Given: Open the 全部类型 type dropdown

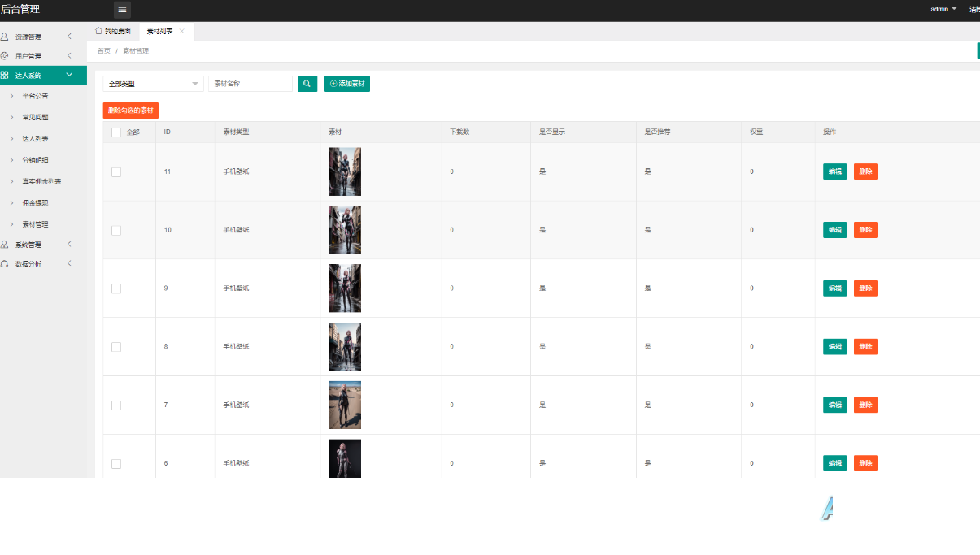Looking at the screenshot, I should pyautogui.click(x=153, y=84).
